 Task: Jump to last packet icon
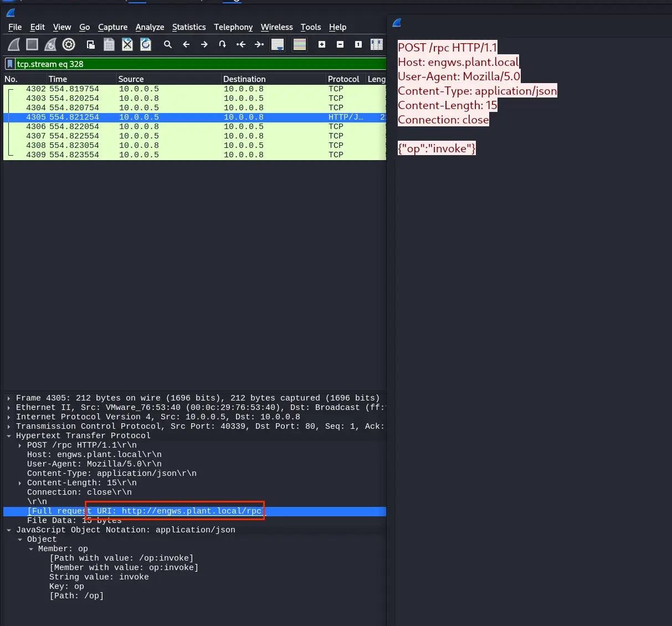point(259,44)
